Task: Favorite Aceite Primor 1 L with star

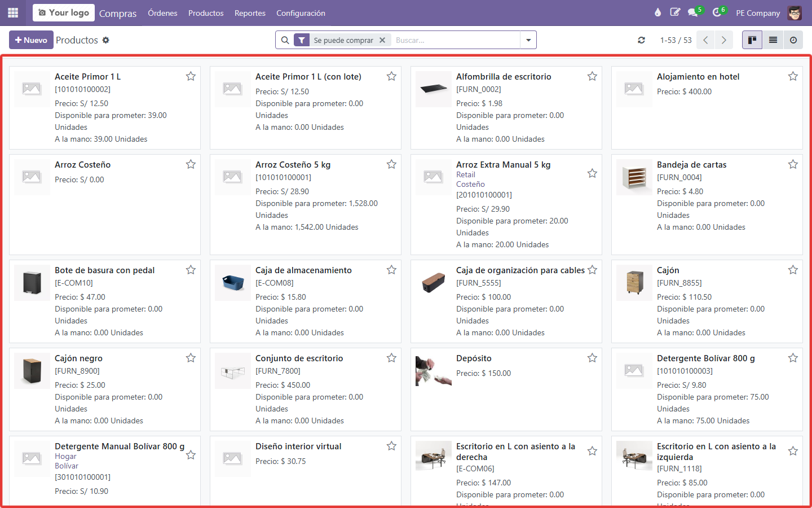Action: pos(191,76)
